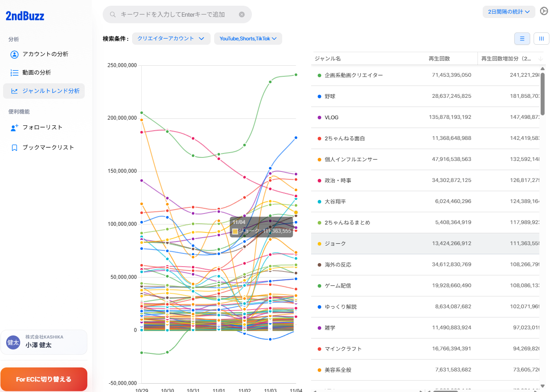556x392 pixels.
Task: Click the follow list person-plus icon
Action: click(x=14, y=128)
